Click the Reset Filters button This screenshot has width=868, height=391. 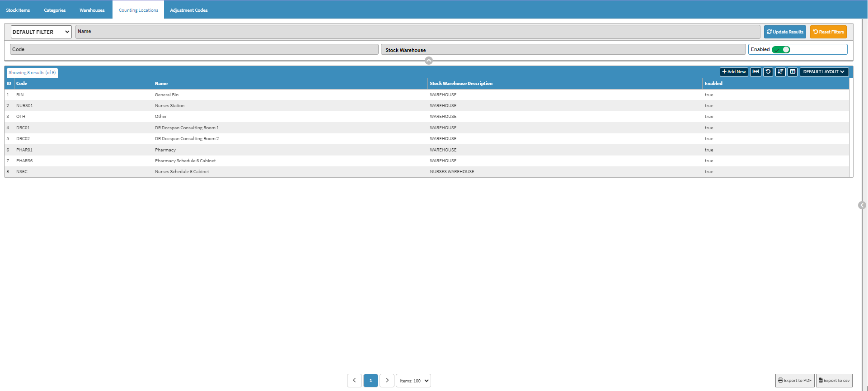tap(828, 32)
